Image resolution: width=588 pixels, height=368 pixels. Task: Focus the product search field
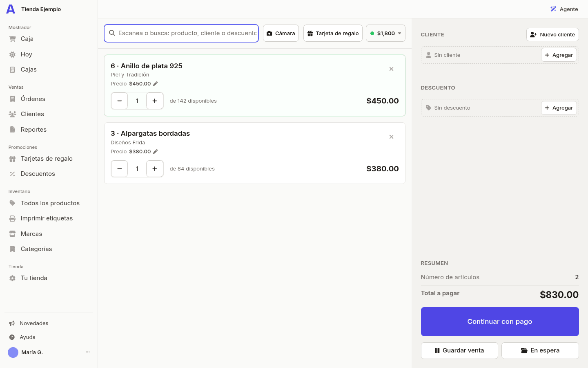(181, 33)
